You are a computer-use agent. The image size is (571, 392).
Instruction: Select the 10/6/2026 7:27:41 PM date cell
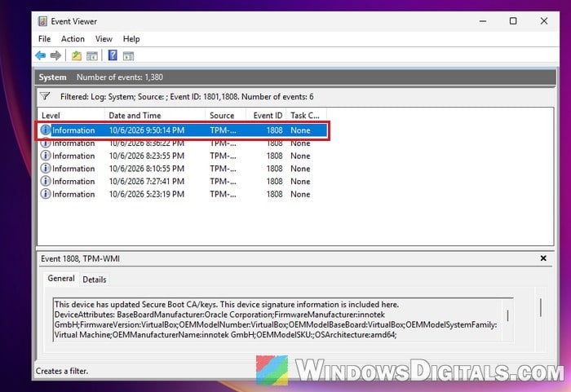pos(147,181)
